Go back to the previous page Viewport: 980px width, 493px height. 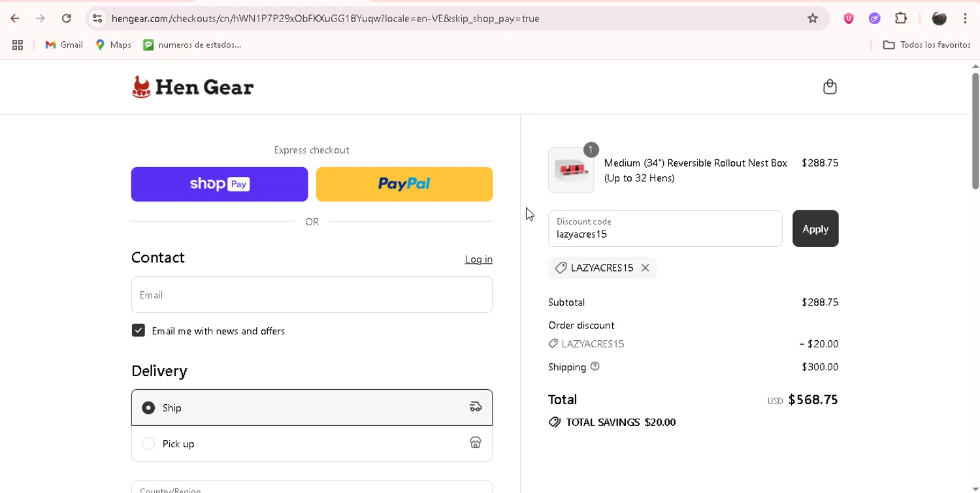click(15, 18)
